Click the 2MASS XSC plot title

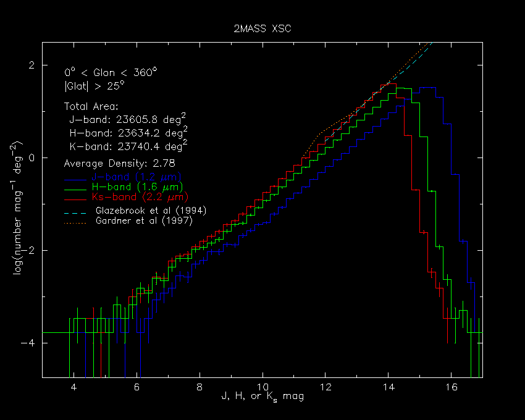tap(262, 29)
